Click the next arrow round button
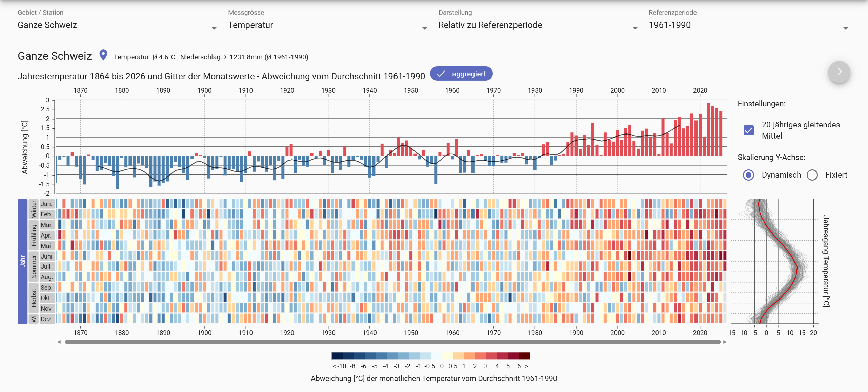868x392 pixels. 839,72
